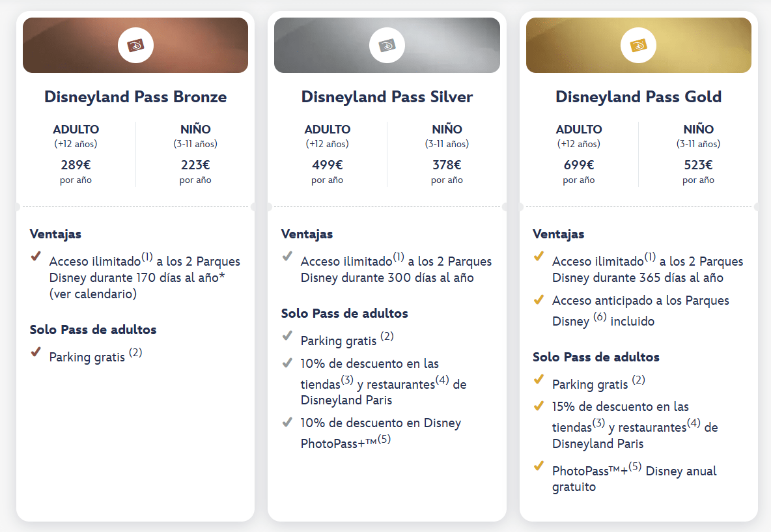Screen dimensions: 771x532
Task: Click Gold checkmark beside Acceso anticipado
Action: point(539,300)
